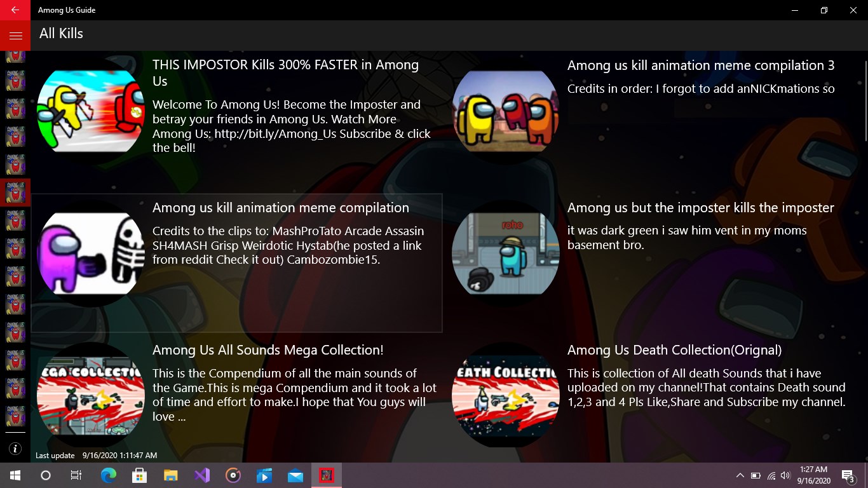The image size is (868, 488).
Task: Click the 'Last update 9/16/2020 1:11:47 AM' status text
Action: (96, 456)
